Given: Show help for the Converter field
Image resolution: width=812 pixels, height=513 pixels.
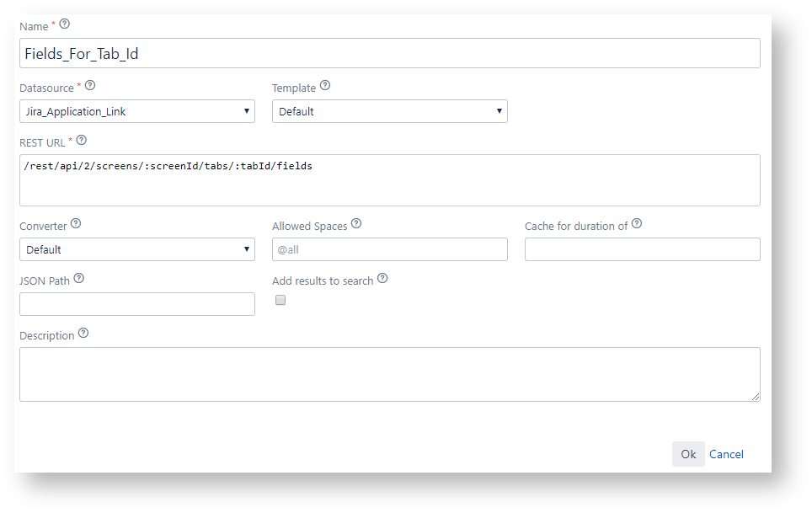Looking at the screenshot, I should pyautogui.click(x=76, y=224).
